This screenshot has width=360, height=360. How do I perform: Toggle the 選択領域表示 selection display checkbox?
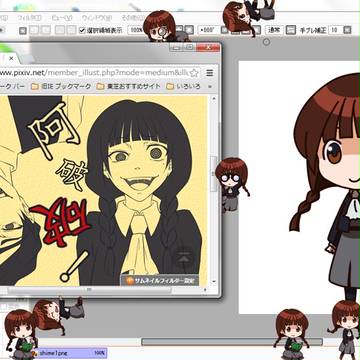pos(82,30)
